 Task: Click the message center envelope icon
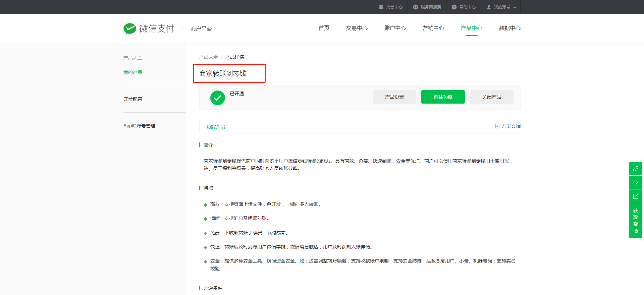point(381,7)
